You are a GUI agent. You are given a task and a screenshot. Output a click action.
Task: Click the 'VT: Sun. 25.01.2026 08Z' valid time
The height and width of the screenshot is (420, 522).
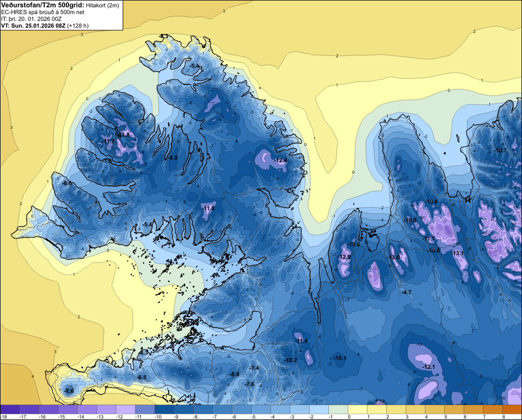pyautogui.click(x=33, y=26)
